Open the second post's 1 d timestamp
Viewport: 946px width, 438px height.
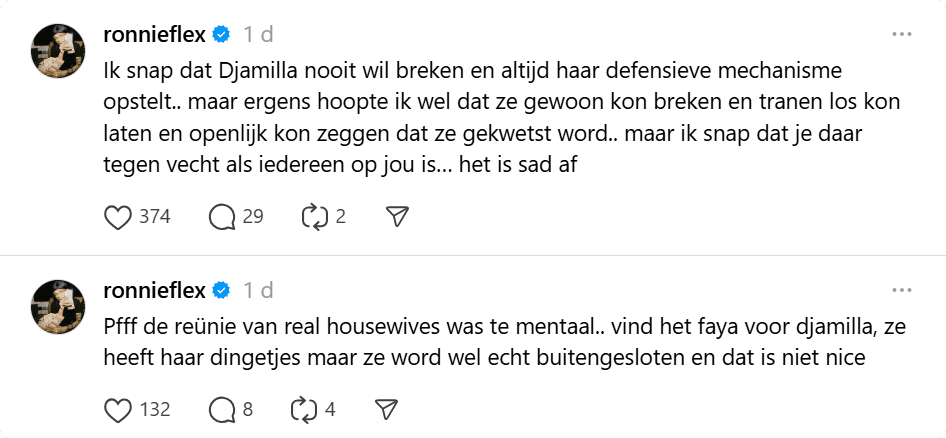[x=256, y=291]
